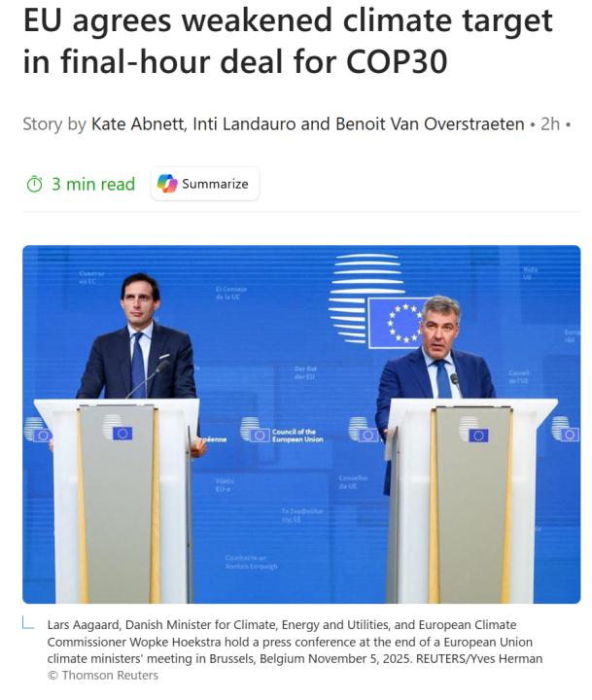Click the Thomson Reuters copyright line
This screenshot has width=592, height=700.
(x=102, y=676)
